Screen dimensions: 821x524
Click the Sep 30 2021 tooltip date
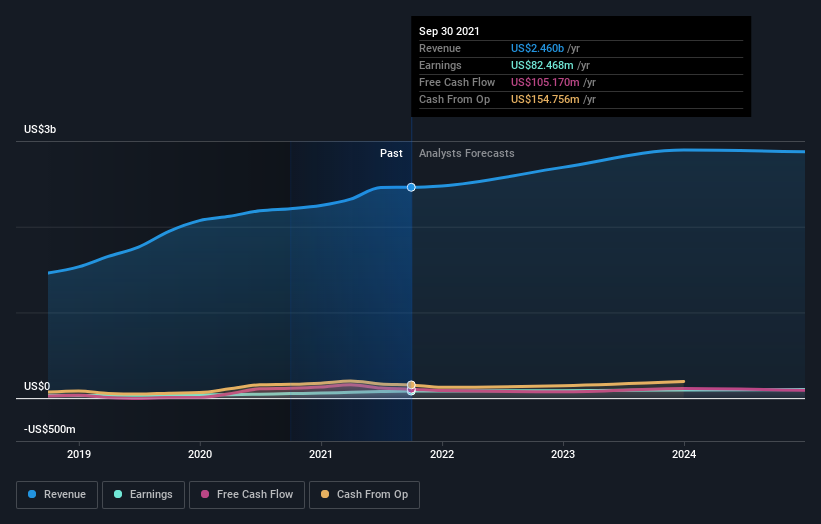click(449, 31)
